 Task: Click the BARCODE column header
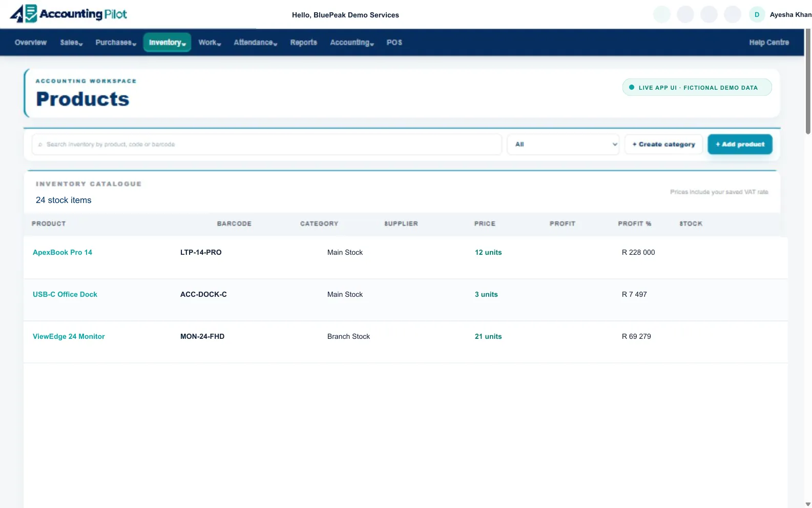[x=234, y=224]
